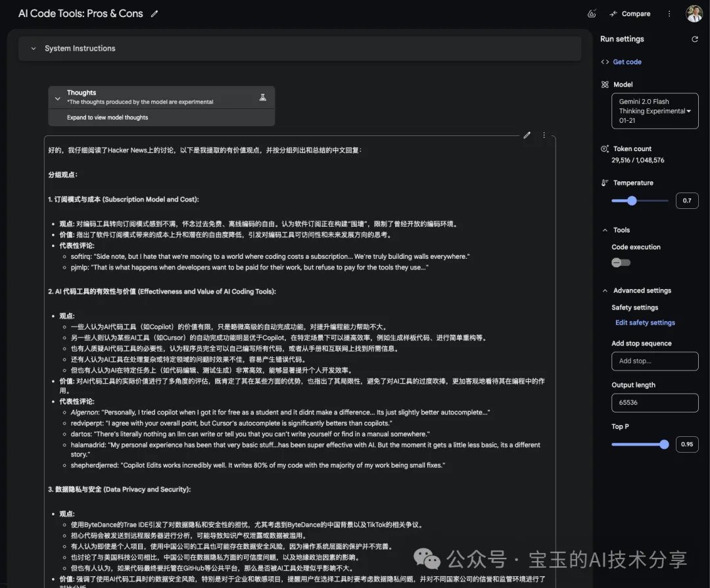Screen dimensions: 710x588
Task: Click the experimental flask icon in Thoughts
Action: coord(262,97)
